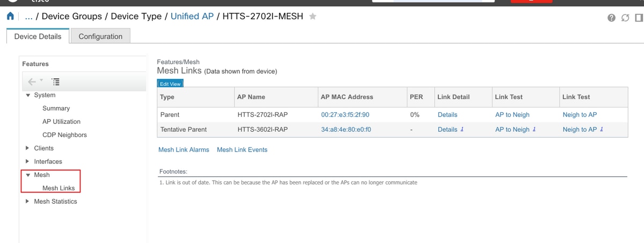Screen dimensions: 644x243
Task: Select the Interfaces tree label
Action: point(48,162)
